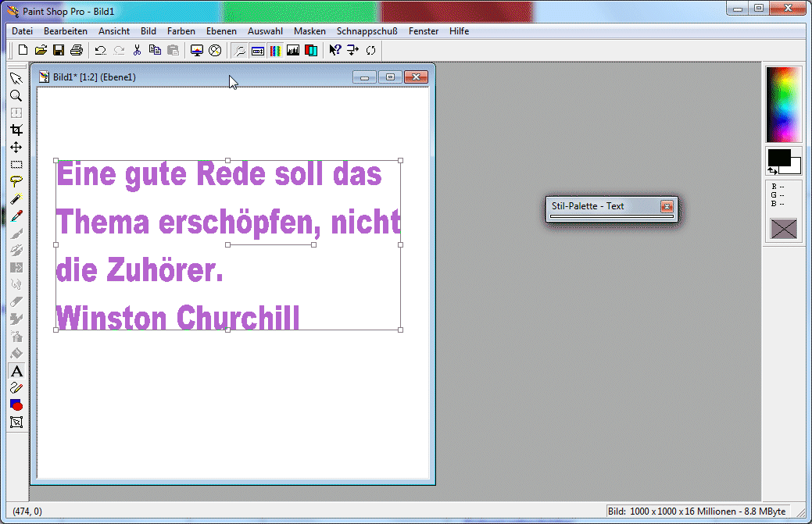Cut the selection with the scissors icon
Image resolution: width=812 pixels, height=524 pixels.
point(138,50)
